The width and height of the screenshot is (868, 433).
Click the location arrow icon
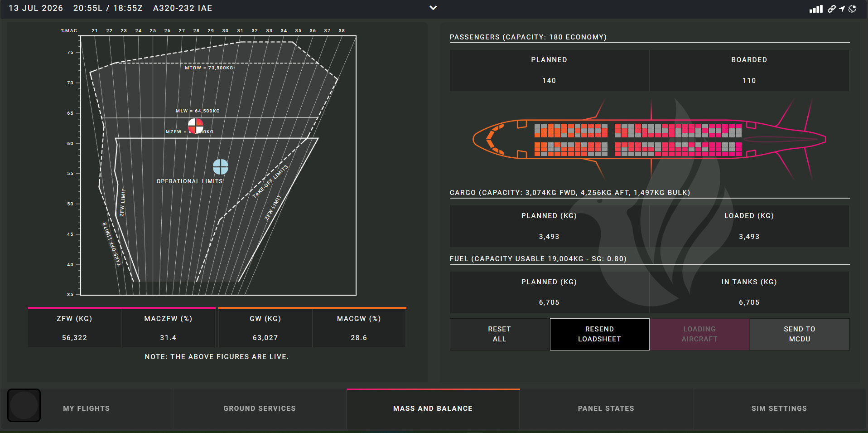pyautogui.click(x=842, y=9)
